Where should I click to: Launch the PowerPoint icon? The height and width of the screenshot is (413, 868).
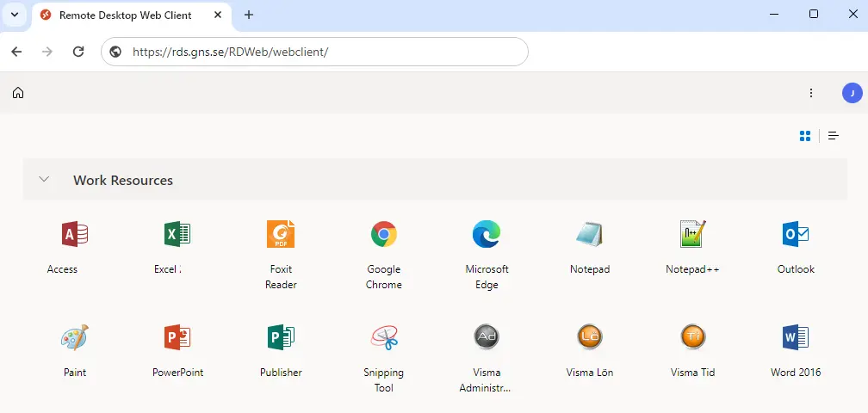pos(177,337)
